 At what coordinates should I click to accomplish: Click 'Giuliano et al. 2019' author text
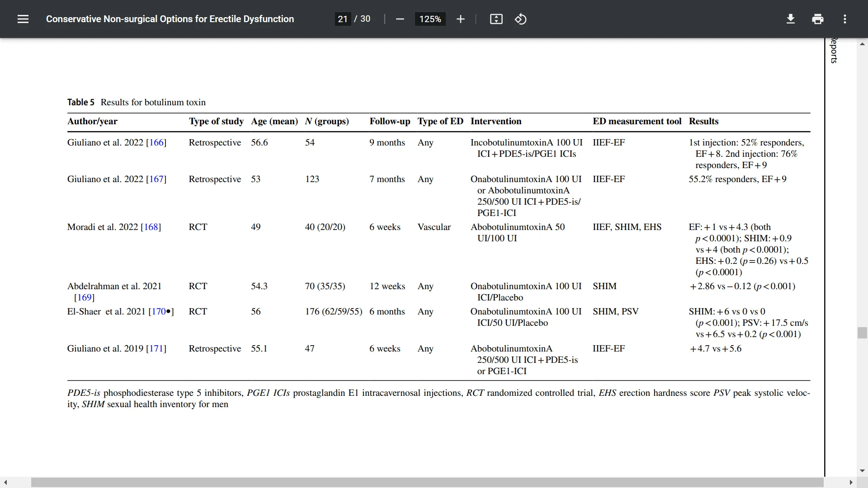point(105,348)
